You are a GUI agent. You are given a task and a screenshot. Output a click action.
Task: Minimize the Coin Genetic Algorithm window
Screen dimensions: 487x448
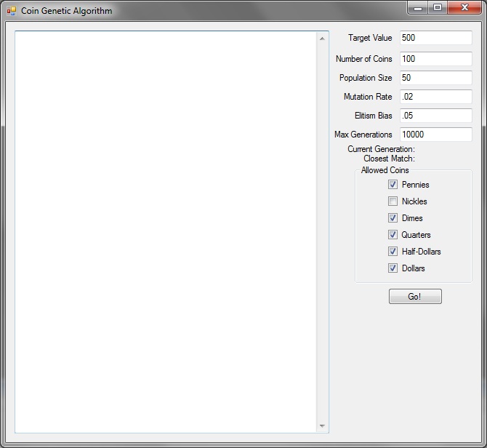pyautogui.click(x=418, y=8)
